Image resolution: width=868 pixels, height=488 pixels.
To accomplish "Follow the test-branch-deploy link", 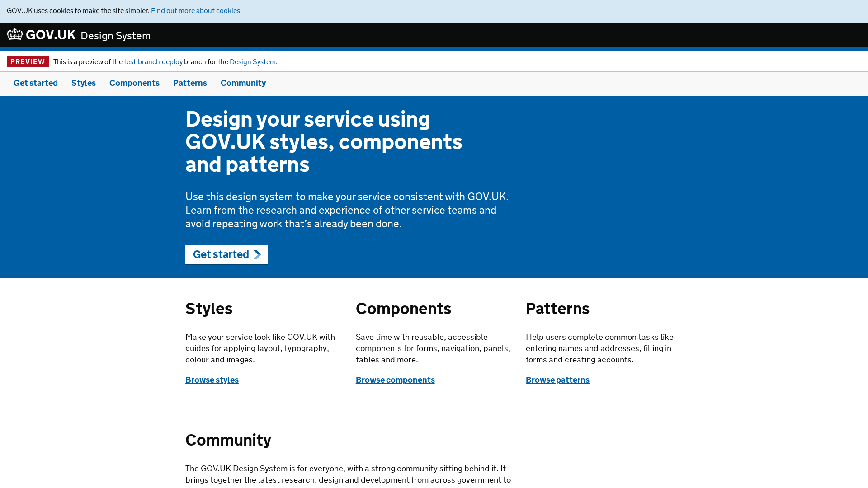I will coord(153,62).
